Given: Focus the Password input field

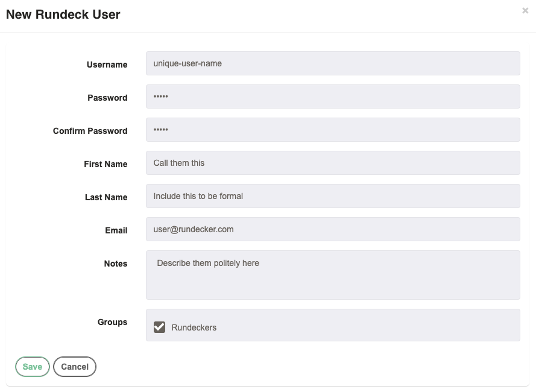Looking at the screenshot, I should [x=332, y=96].
